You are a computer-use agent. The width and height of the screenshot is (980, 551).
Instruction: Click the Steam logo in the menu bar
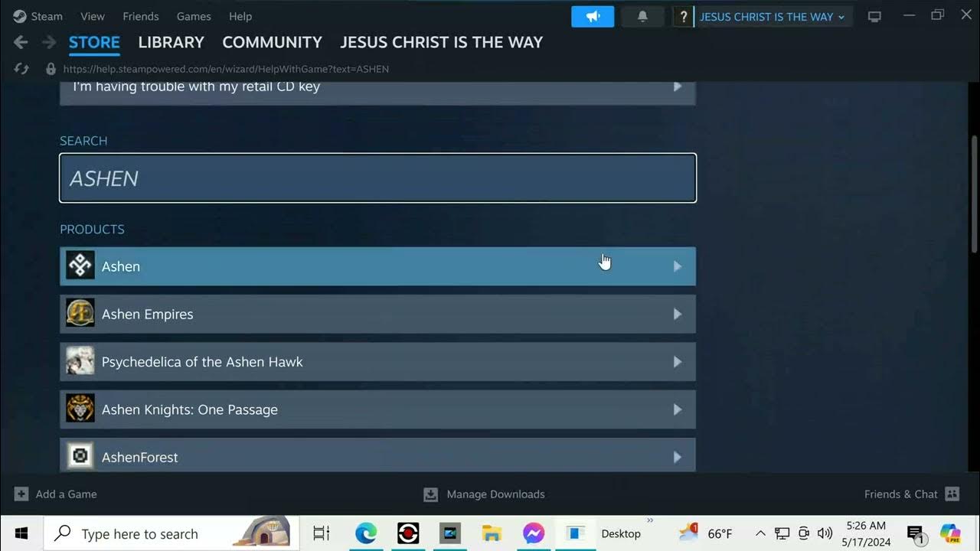tap(20, 16)
